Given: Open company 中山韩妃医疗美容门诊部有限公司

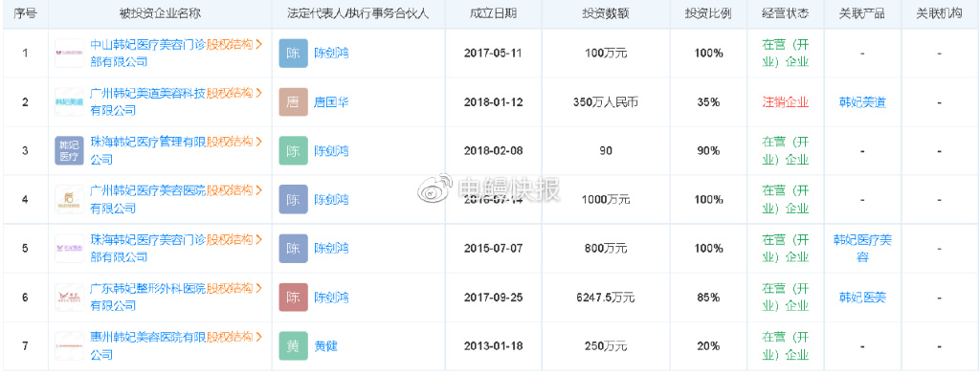Looking at the screenshot, I should pos(148,53).
